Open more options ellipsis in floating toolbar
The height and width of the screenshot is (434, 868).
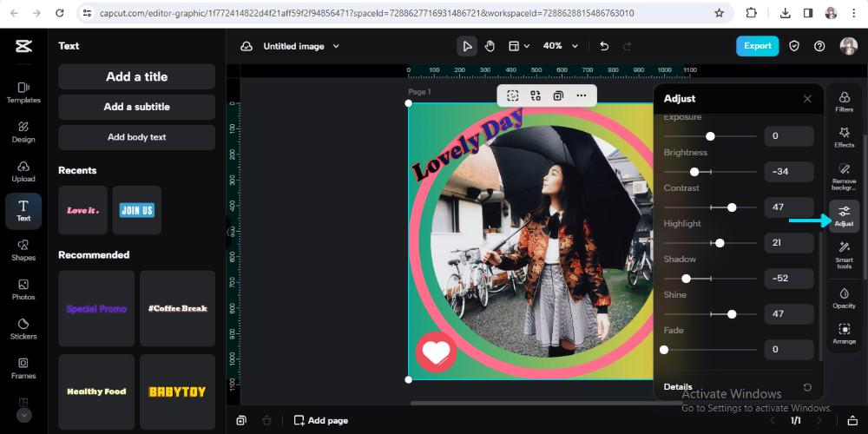tap(581, 95)
